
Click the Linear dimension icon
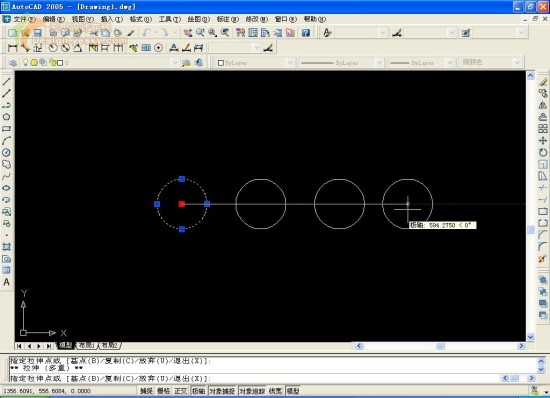13,48
